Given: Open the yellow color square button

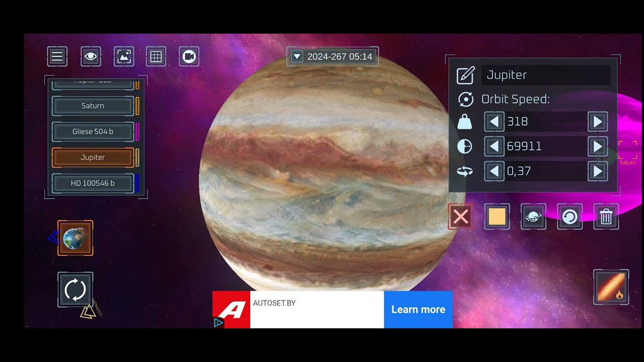Looking at the screenshot, I should click(497, 217).
